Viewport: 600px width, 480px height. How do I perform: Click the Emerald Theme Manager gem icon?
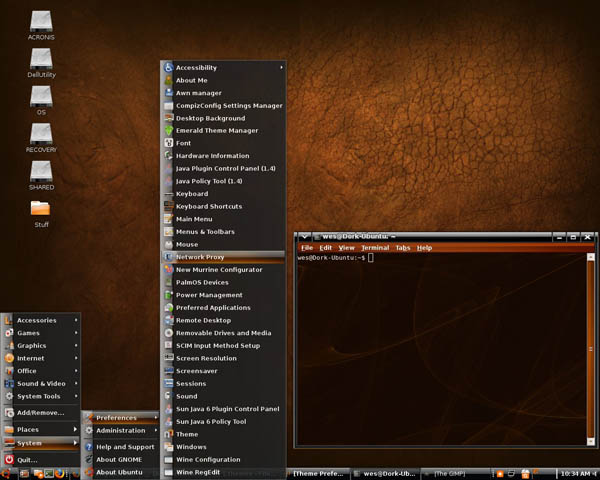(x=169, y=131)
